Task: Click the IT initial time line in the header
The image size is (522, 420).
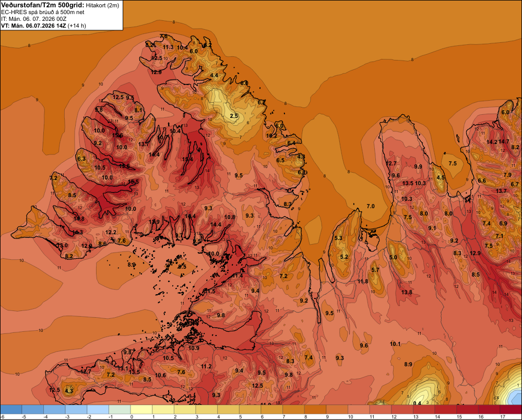Action: 33,19
